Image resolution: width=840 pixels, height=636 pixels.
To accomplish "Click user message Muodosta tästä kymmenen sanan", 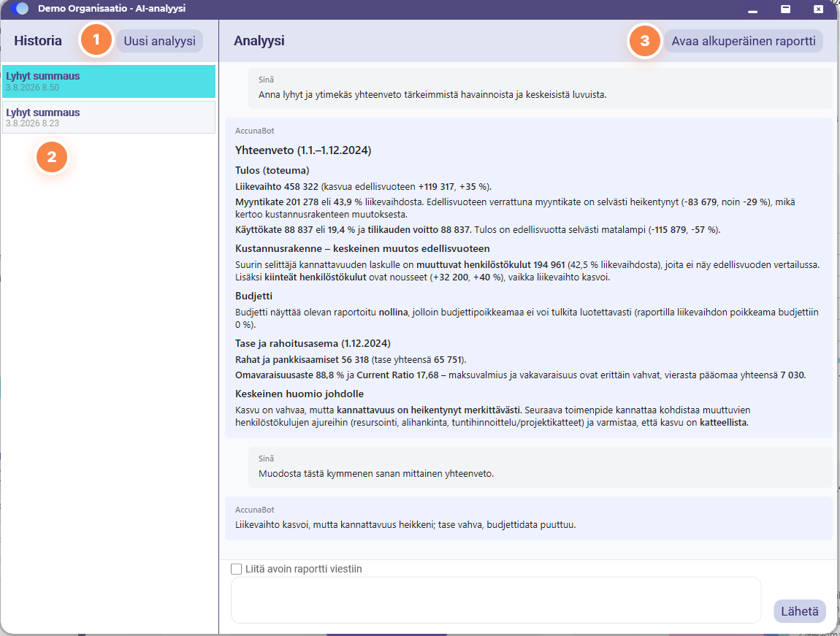I will (376, 474).
